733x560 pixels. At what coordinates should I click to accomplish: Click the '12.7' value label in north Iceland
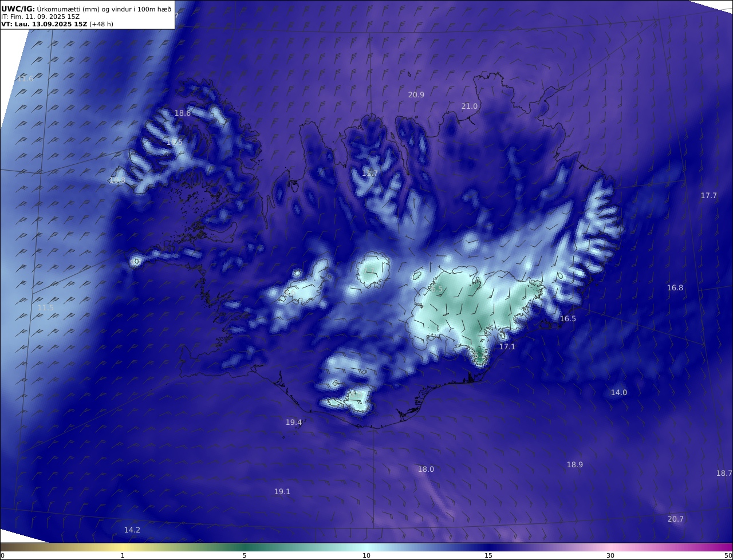[x=370, y=173]
